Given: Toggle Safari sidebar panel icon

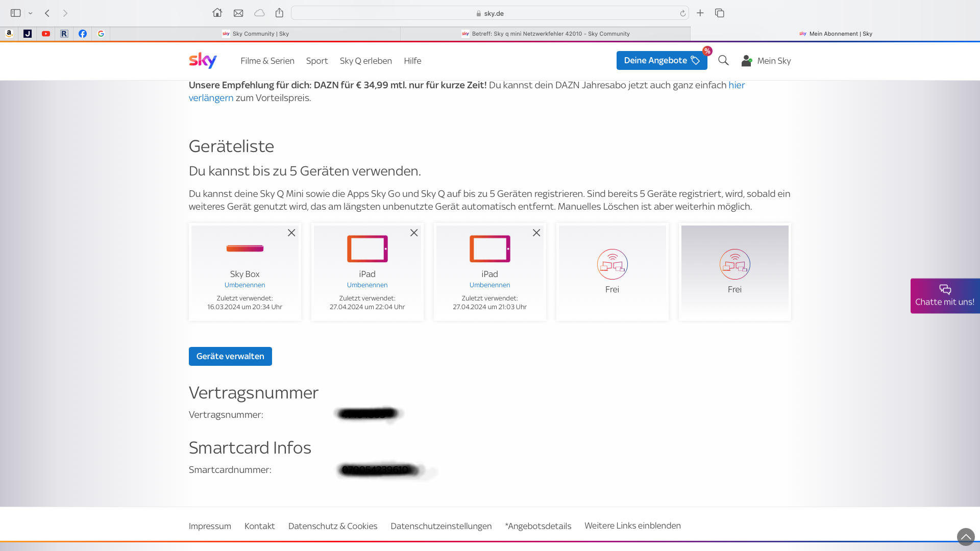Looking at the screenshot, I should pos(15,13).
